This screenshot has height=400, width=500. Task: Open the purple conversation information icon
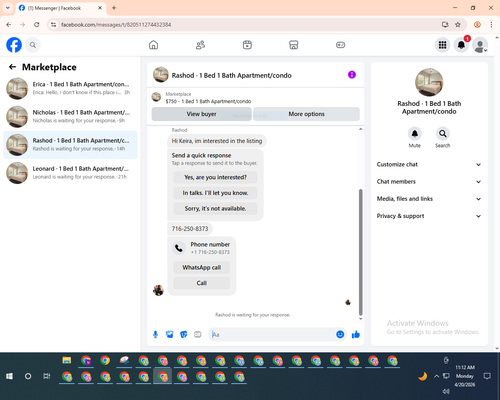click(x=352, y=75)
